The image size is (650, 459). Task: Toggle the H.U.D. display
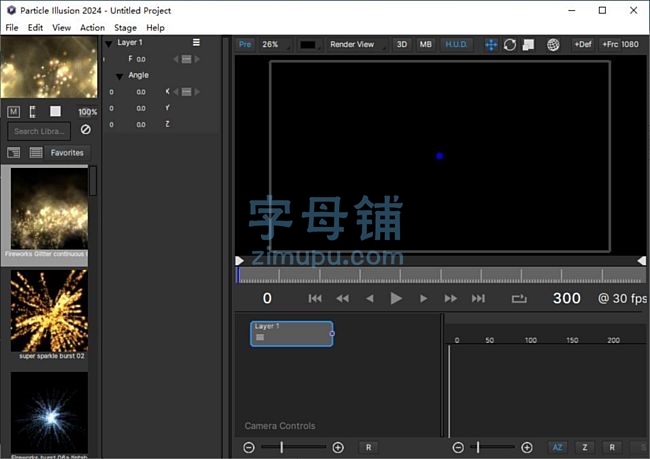456,44
